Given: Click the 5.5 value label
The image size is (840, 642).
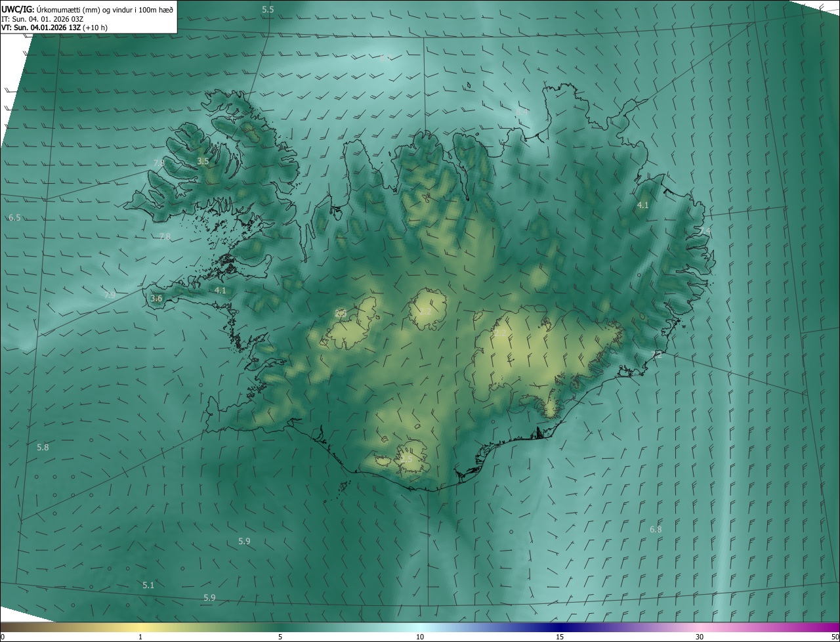Looking at the screenshot, I should coord(268,10).
